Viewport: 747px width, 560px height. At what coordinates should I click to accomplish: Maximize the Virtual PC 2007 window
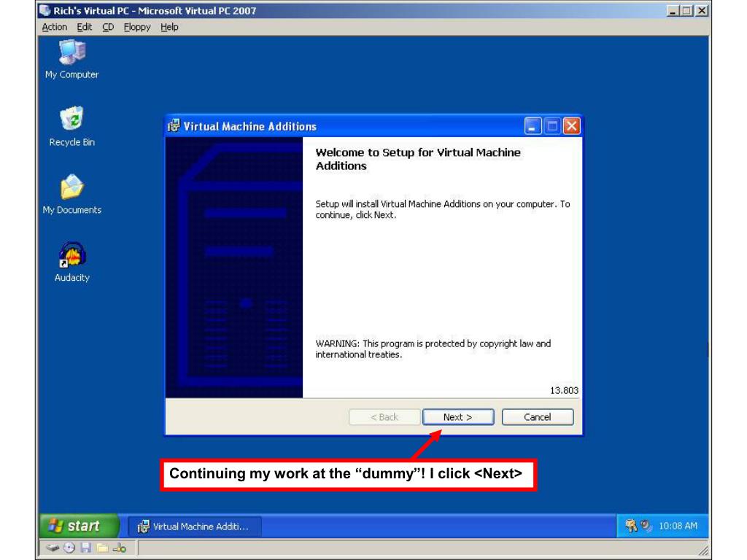click(686, 10)
